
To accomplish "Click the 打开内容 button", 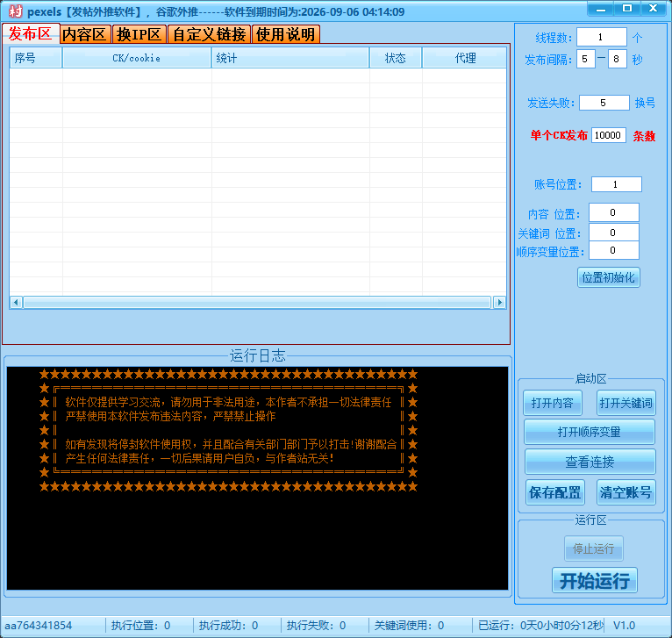I will pyautogui.click(x=552, y=403).
